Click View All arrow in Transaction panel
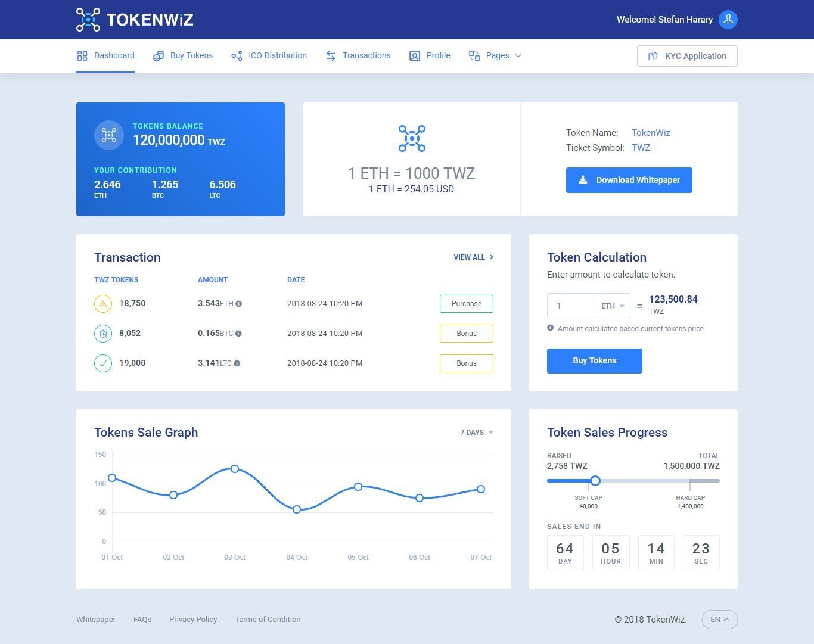 pyautogui.click(x=492, y=257)
